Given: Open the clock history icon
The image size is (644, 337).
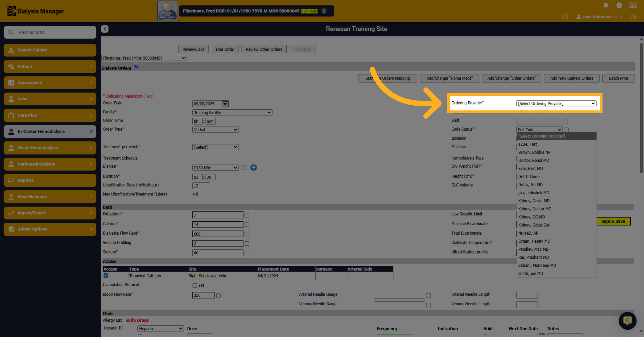Looking at the screenshot, I should [x=619, y=5].
